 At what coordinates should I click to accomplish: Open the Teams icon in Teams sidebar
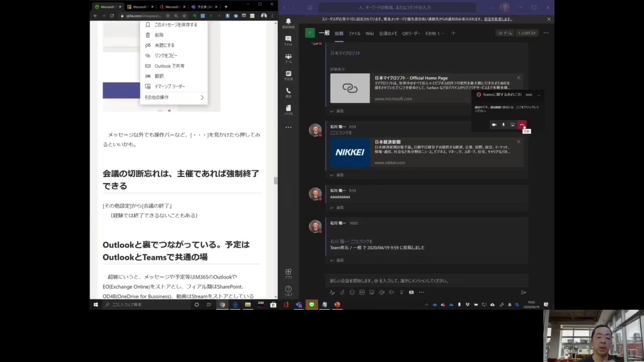[288, 58]
